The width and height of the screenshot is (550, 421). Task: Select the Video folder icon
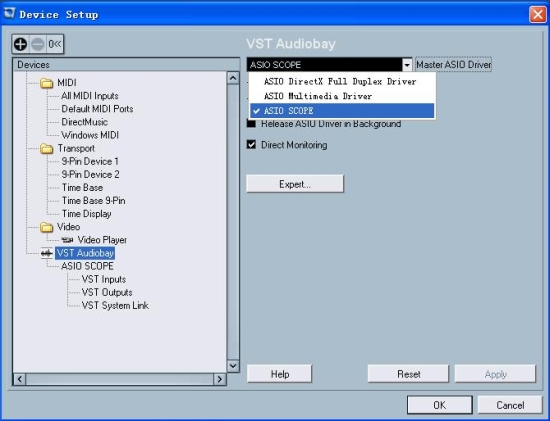tap(46, 227)
